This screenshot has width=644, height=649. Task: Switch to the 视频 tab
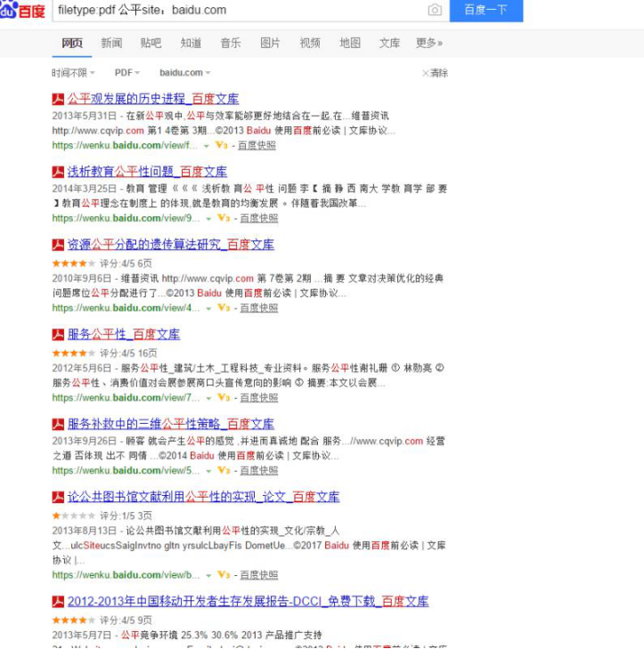coord(310,43)
